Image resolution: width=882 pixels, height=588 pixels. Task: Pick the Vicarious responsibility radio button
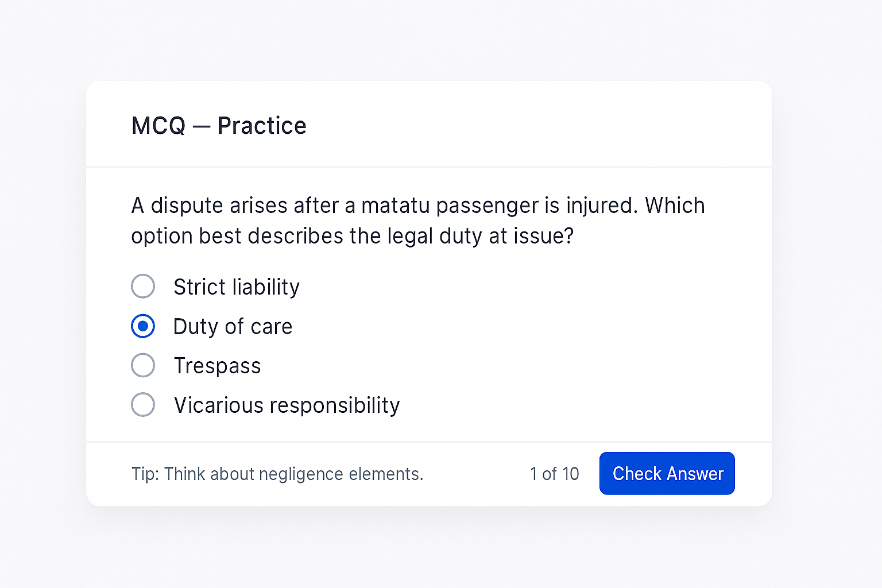143,405
